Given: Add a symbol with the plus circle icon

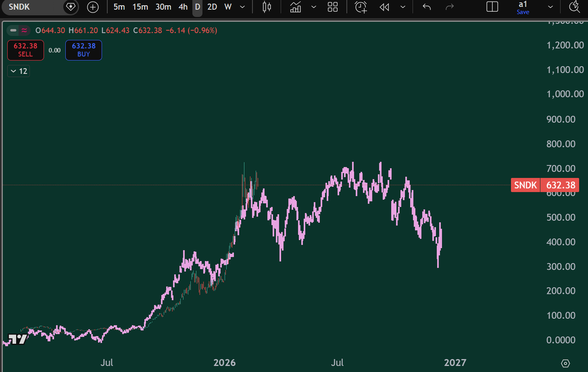Looking at the screenshot, I should [x=93, y=7].
